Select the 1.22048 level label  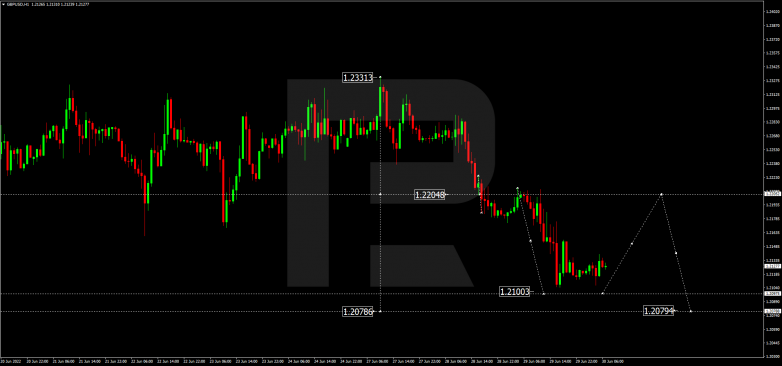pyautogui.click(x=430, y=195)
